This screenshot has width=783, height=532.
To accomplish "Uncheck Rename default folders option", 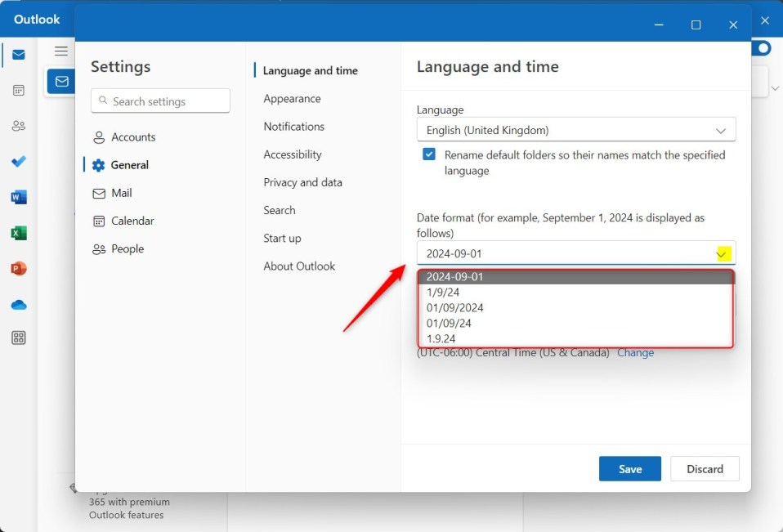I will click(x=428, y=153).
